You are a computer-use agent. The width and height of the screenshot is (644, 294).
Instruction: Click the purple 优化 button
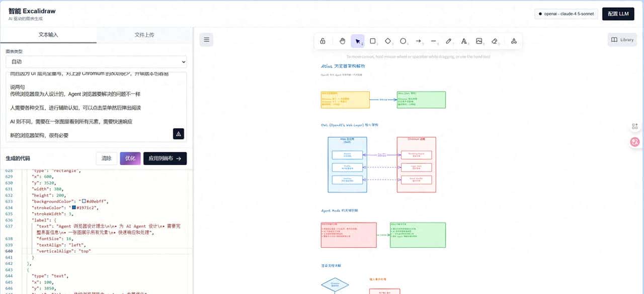point(130,158)
